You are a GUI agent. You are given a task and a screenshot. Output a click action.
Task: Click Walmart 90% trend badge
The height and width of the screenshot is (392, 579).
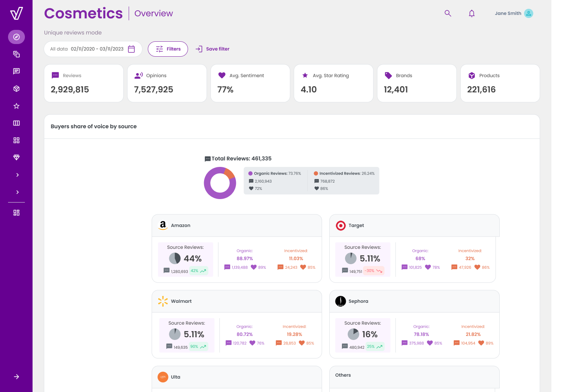pos(198,346)
